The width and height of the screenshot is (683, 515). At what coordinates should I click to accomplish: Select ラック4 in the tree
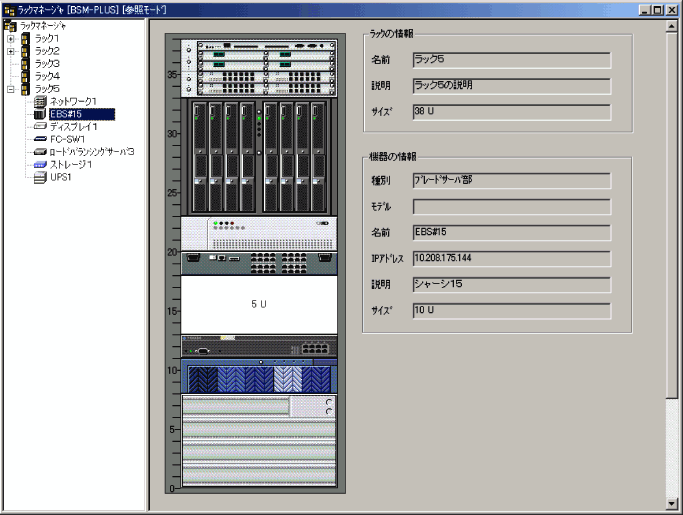point(47,76)
